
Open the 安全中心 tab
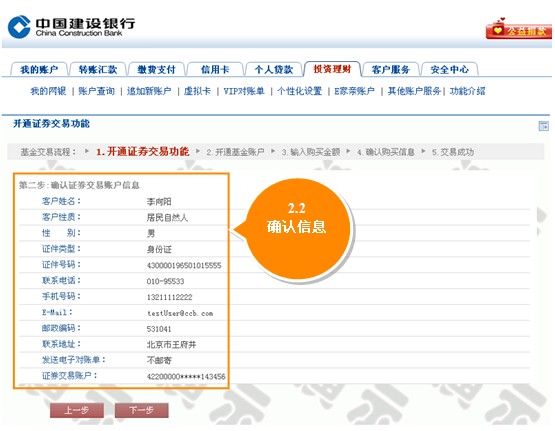tap(450, 69)
